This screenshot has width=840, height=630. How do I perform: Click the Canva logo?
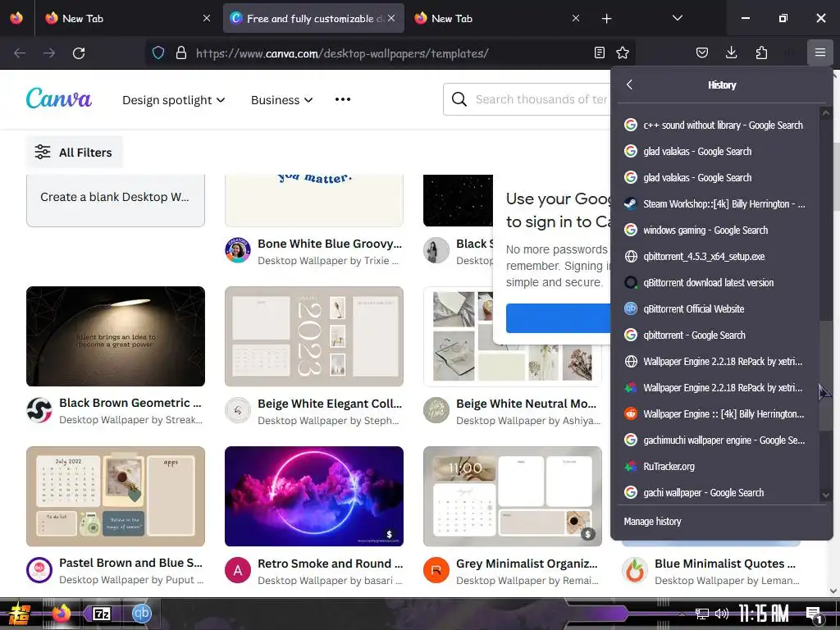click(59, 98)
